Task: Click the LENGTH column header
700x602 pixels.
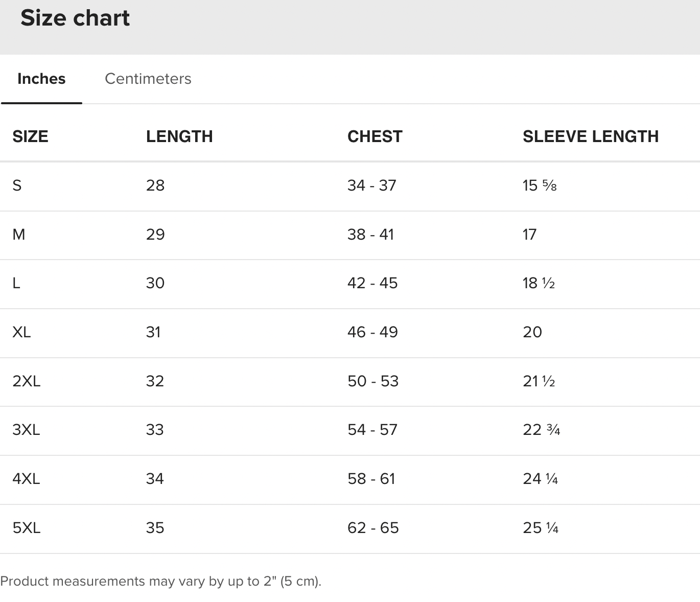Action: (179, 136)
